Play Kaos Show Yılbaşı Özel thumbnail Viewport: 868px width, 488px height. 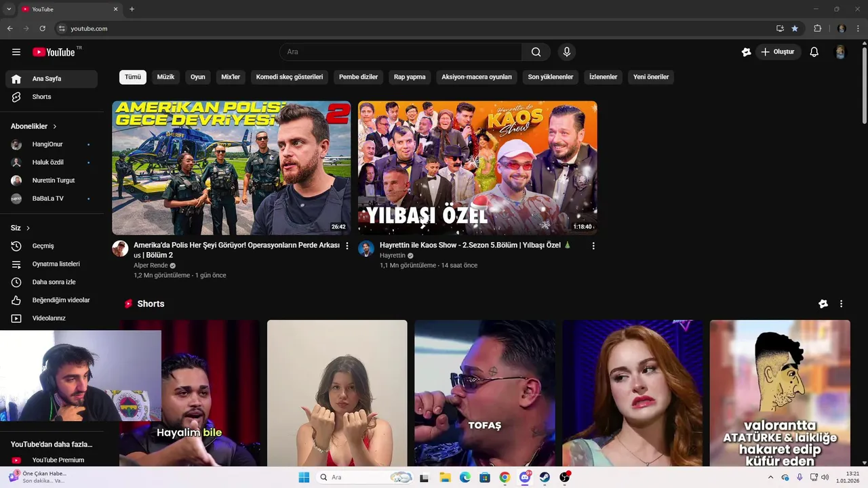(477, 168)
